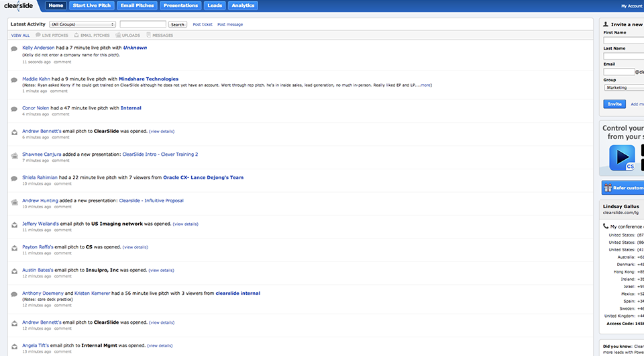The width and height of the screenshot is (644, 356).
Task: Open the Leads tab
Action: pyautogui.click(x=215, y=6)
